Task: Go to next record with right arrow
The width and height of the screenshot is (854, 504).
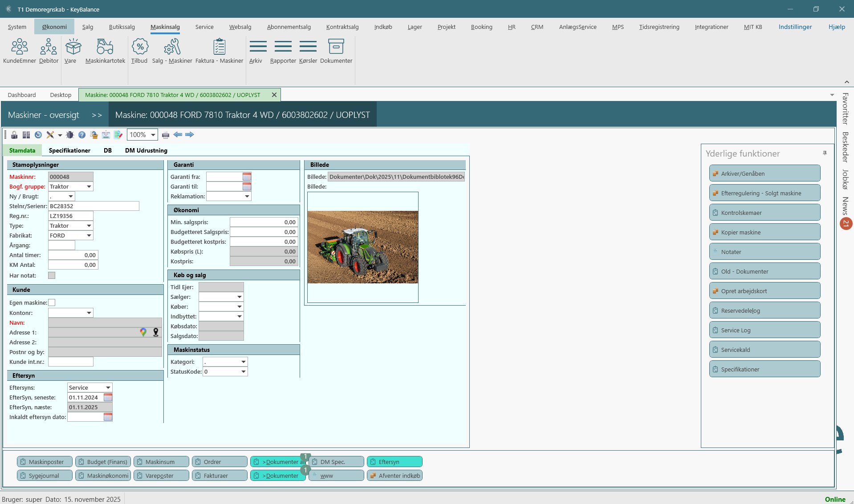Action: tap(190, 135)
